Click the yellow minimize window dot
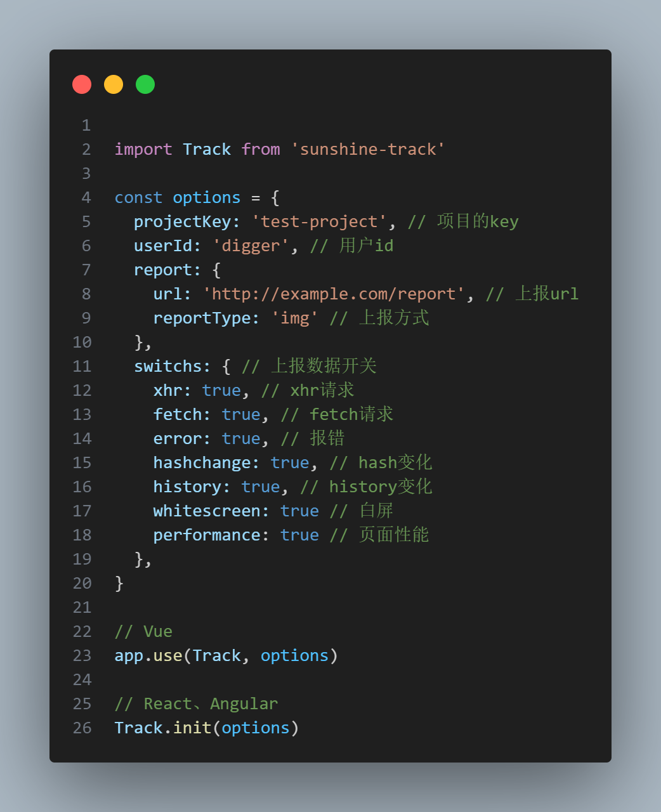This screenshot has width=661, height=812. point(114,84)
